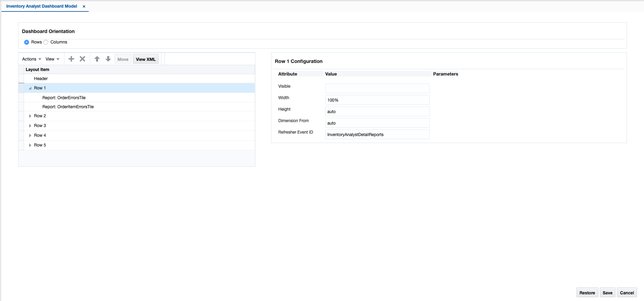The height and width of the screenshot is (301, 644).
Task: Select the Row 5 layout item
Action: click(139, 145)
